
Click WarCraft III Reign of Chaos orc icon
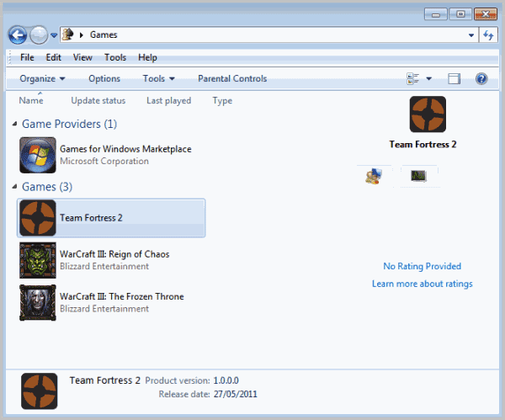[x=38, y=260]
